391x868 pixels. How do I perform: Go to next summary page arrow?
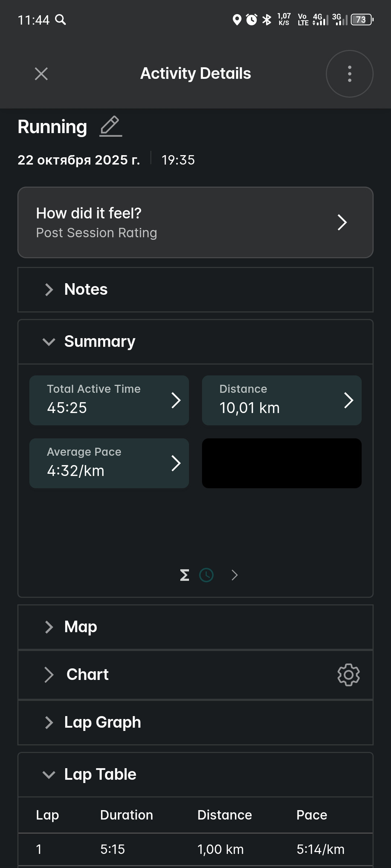coord(235,575)
